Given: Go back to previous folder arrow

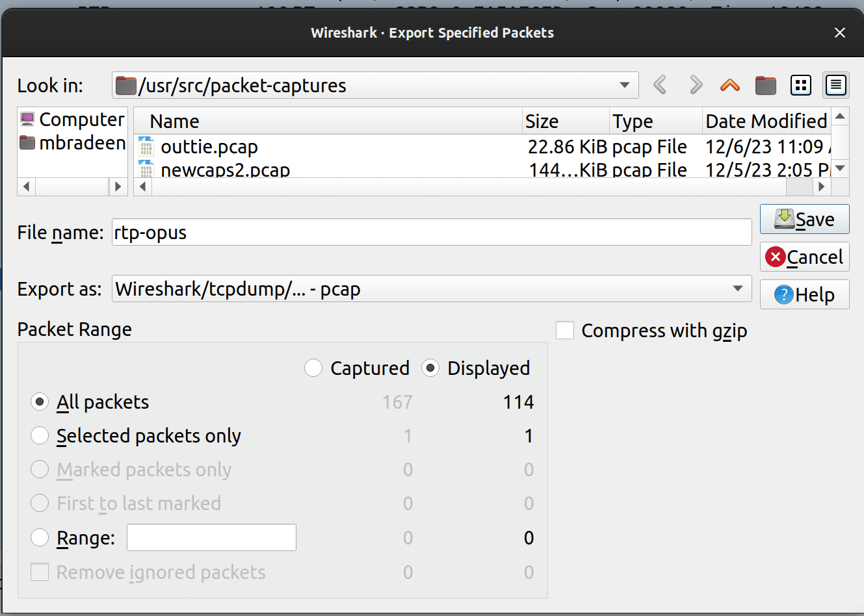Looking at the screenshot, I should [660, 85].
